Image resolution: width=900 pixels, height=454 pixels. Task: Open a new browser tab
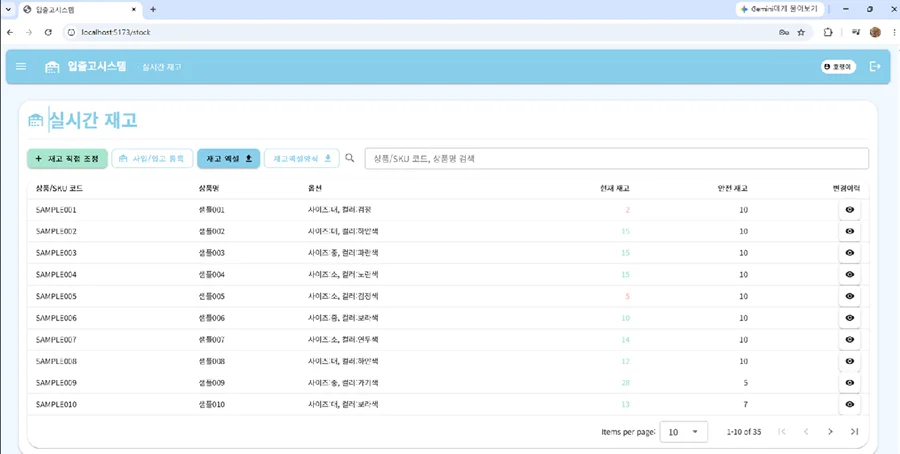(153, 10)
